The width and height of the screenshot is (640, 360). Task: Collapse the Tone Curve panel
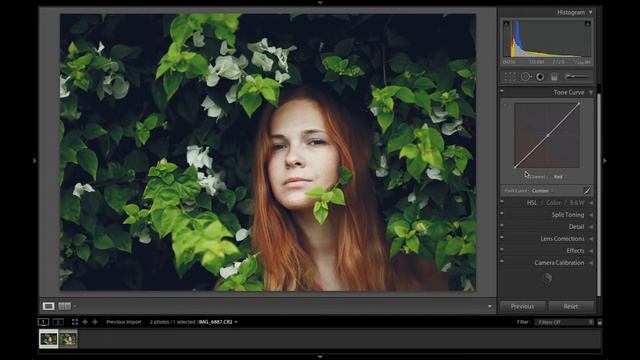tap(591, 93)
